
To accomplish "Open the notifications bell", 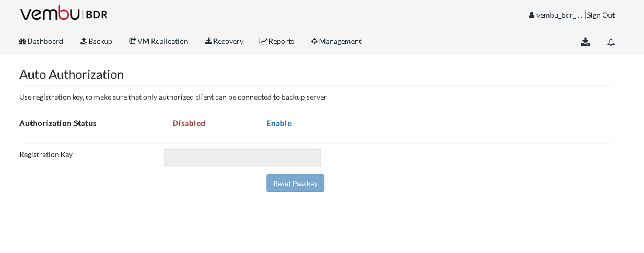I will (611, 42).
